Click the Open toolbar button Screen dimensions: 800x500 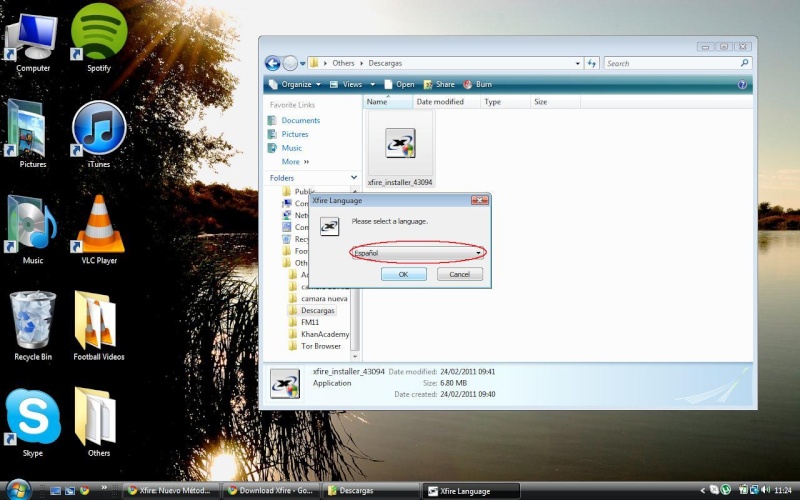(399, 85)
